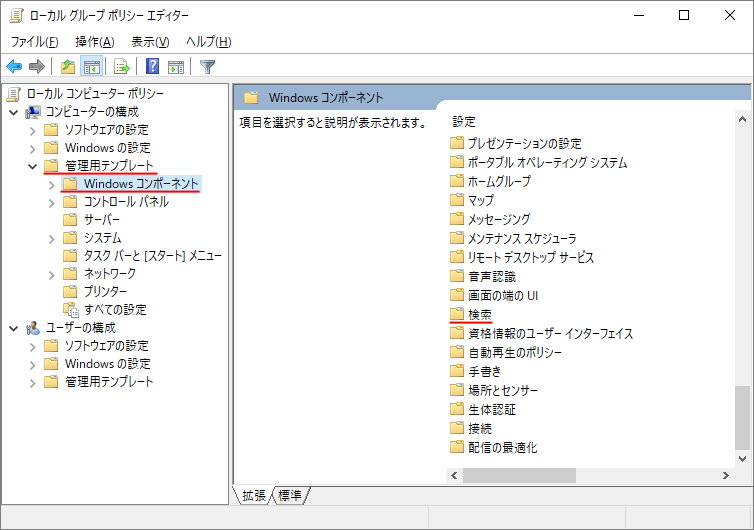Click the ホームグループ folder icon
754x530 pixels.
click(x=456, y=181)
